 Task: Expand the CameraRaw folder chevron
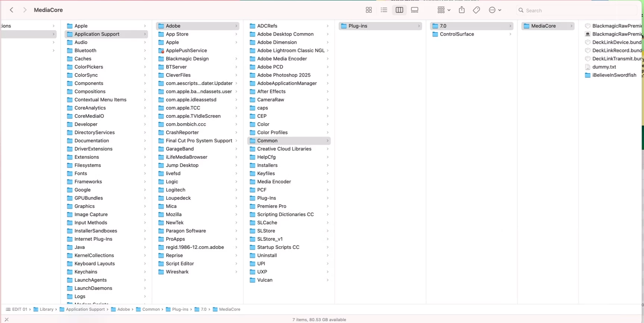pyautogui.click(x=327, y=100)
